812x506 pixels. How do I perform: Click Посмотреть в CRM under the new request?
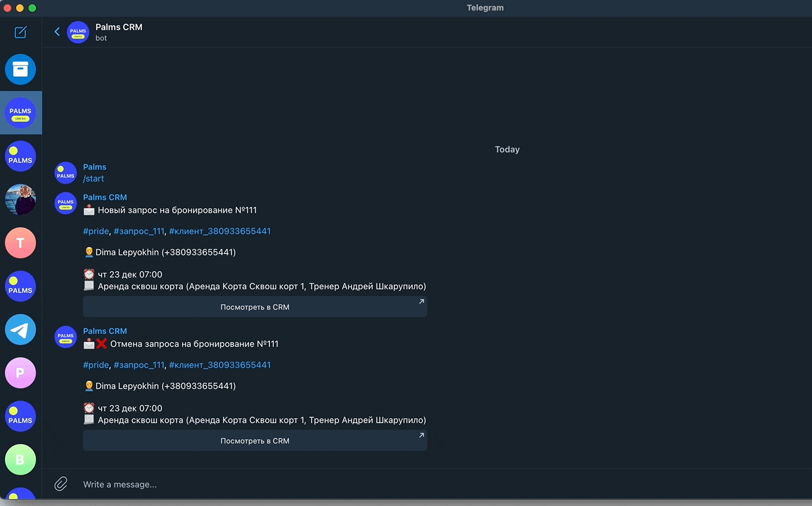(x=255, y=307)
